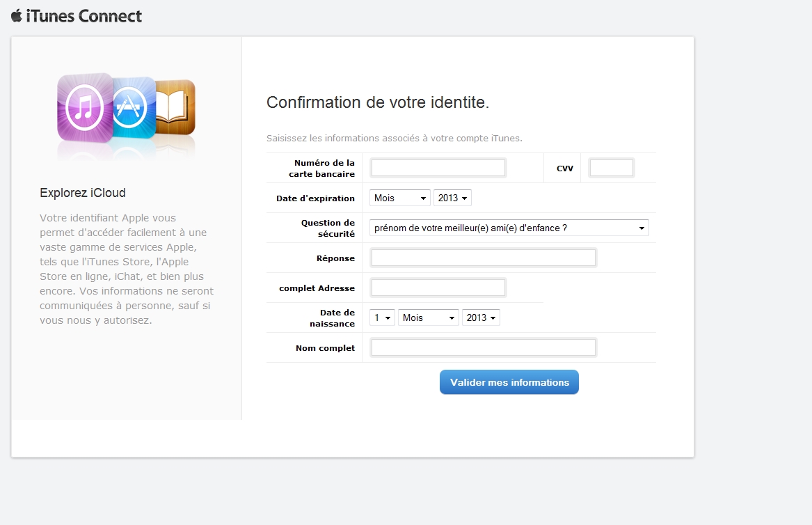The image size is (812, 525).
Task: Focus the bank card number field
Action: (x=438, y=168)
